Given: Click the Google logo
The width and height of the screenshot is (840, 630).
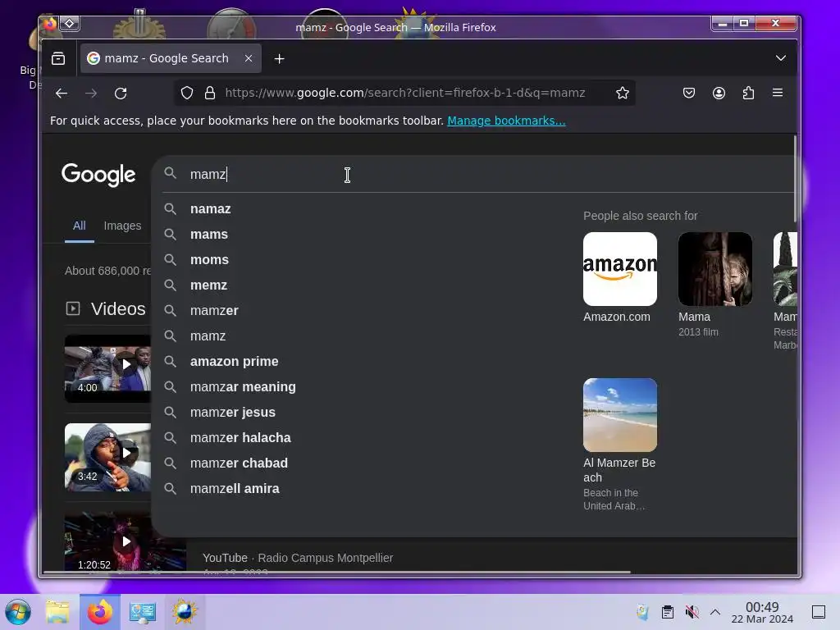Looking at the screenshot, I should [x=98, y=175].
